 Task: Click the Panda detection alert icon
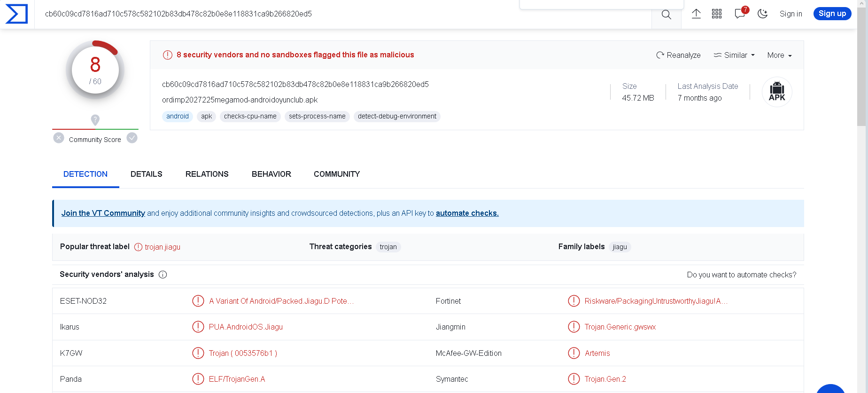coord(198,379)
